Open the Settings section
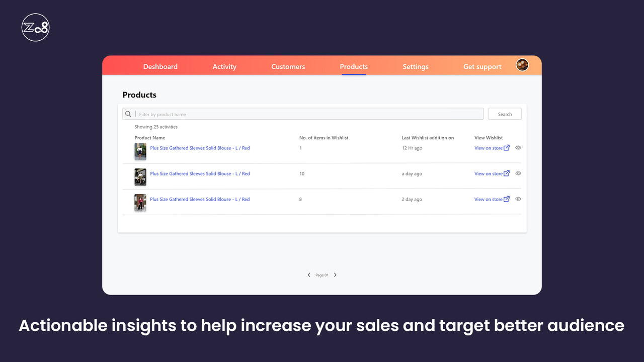Screen dimensions: 644x362 tap(416, 66)
